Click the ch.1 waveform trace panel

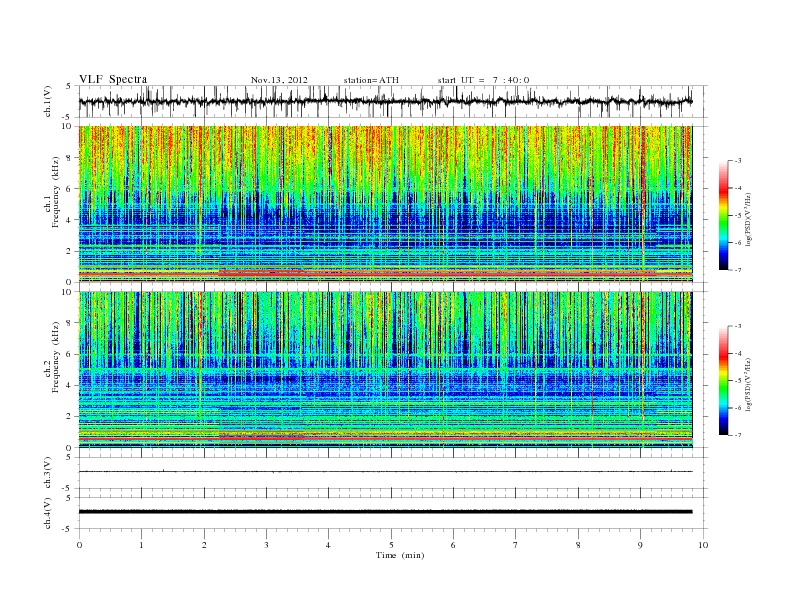point(393,101)
